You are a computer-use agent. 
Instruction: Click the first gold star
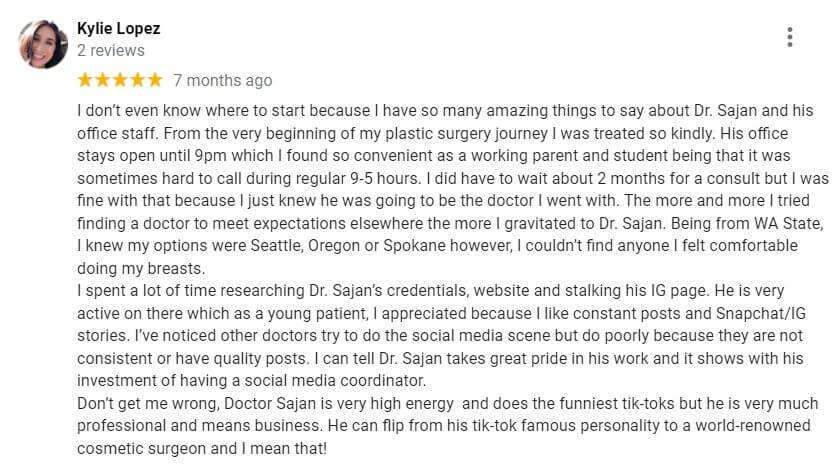pyautogui.click(x=85, y=80)
